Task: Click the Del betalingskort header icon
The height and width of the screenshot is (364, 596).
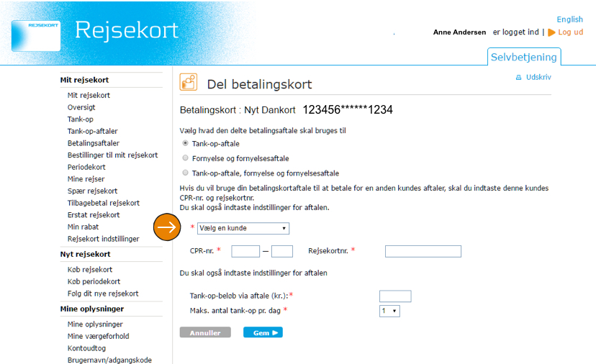Action: 189,83
